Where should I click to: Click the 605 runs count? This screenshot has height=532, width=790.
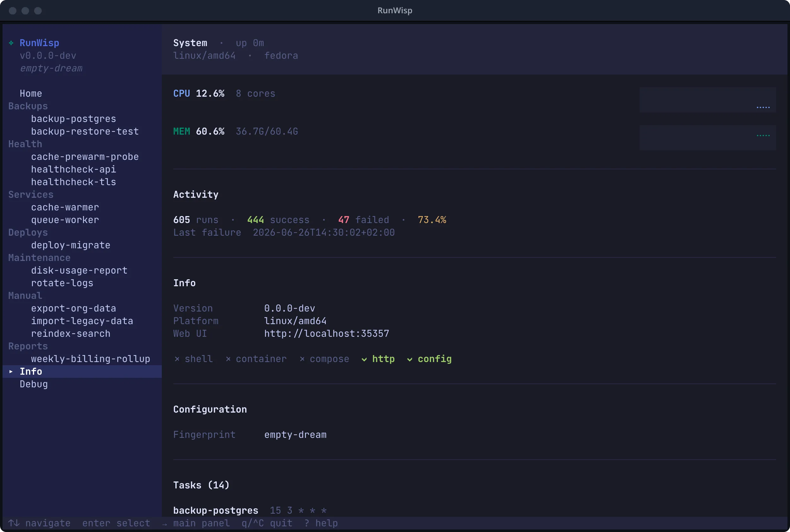pos(196,220)
